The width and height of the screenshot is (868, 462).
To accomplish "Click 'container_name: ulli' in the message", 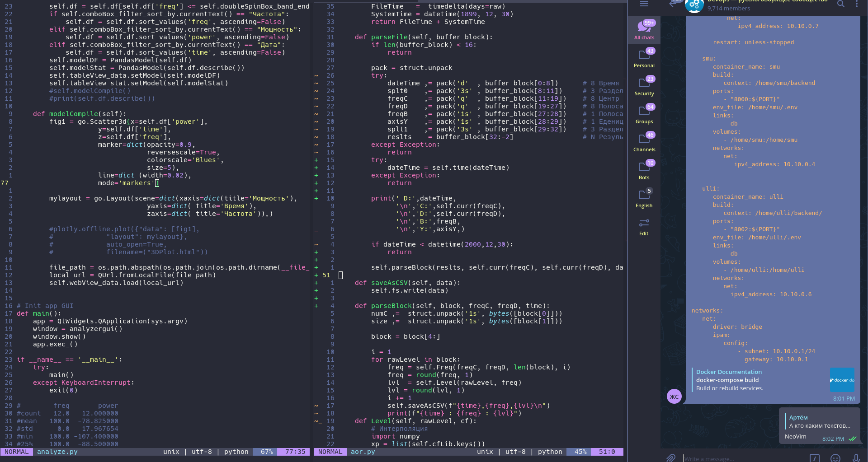I will [748, 197].
